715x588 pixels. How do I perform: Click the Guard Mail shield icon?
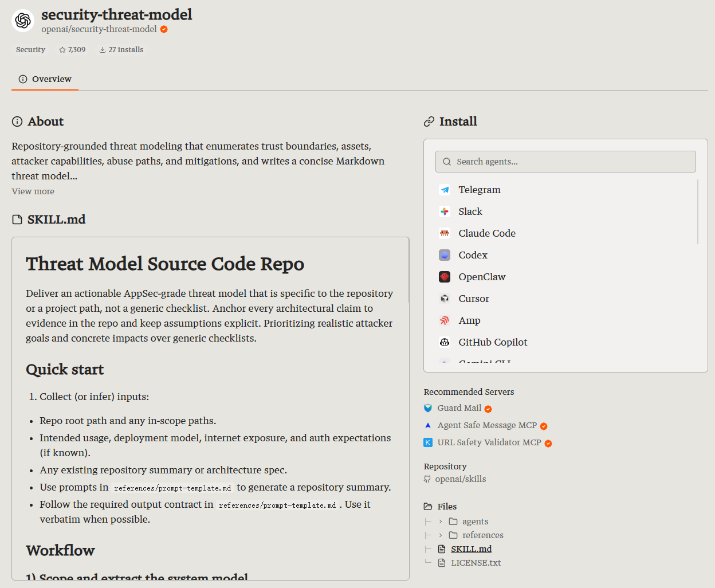point(428,408)
